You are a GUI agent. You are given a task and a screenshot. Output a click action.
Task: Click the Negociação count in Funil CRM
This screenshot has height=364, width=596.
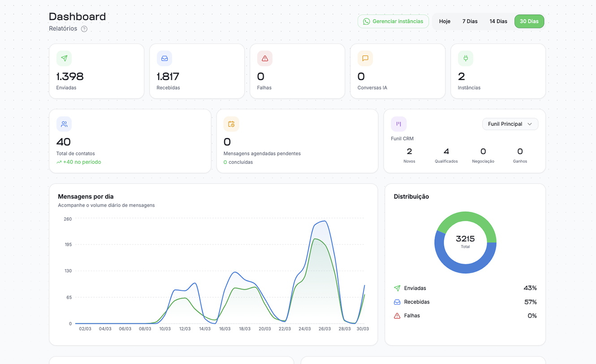pyautogui.click(x=483, y=151)
